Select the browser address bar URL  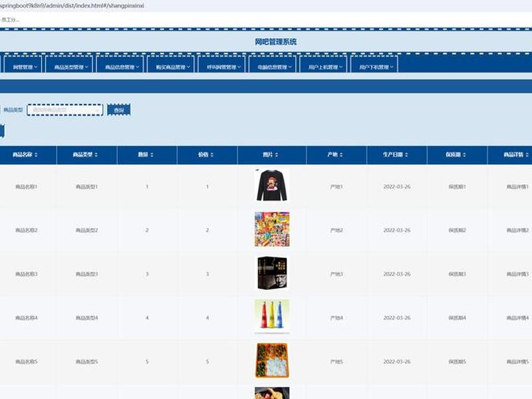(72, 6)
